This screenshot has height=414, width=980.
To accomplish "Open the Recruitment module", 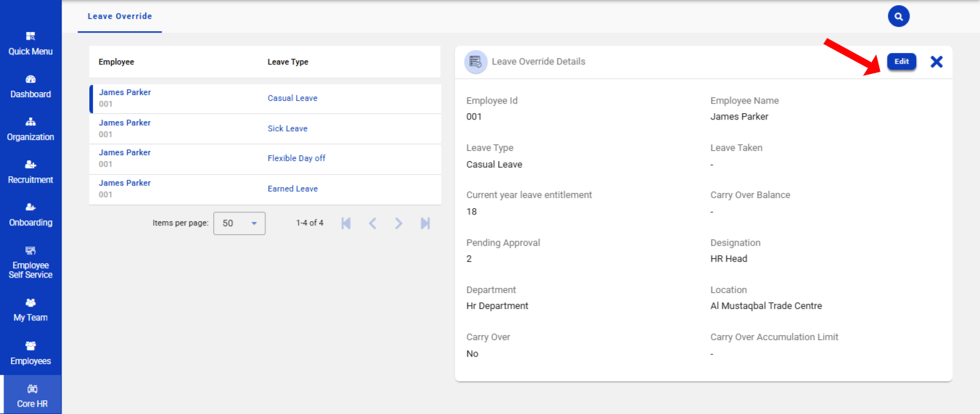I will [30, 172].
